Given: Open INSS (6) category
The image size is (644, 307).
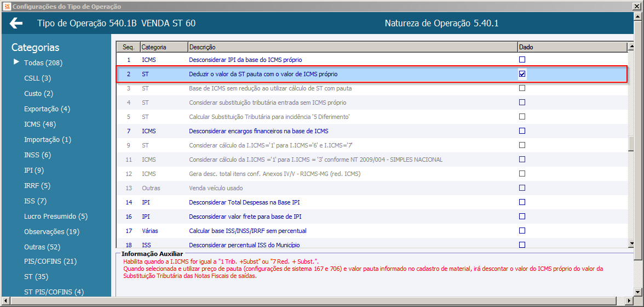Looking at the screenshot, I should (x=38, y=155).
